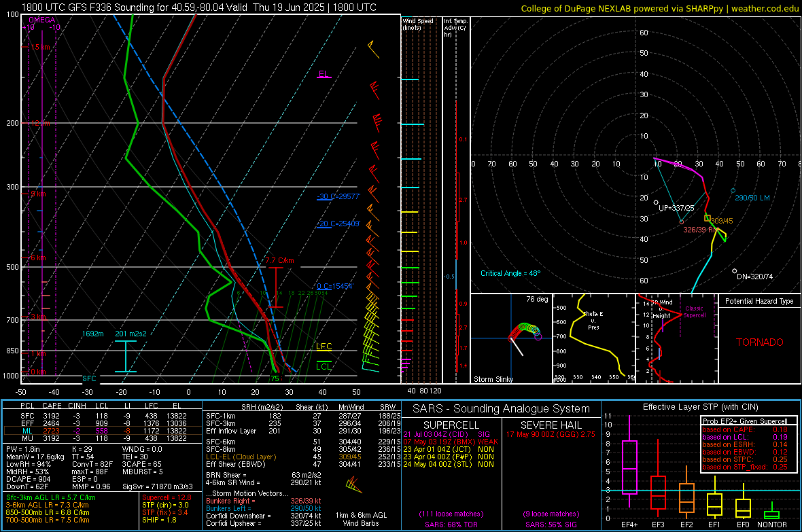Click the Inf. Temp. Adv. header
Screen dimensions: 802x532
pyautogui.click(x=455, y=28)
